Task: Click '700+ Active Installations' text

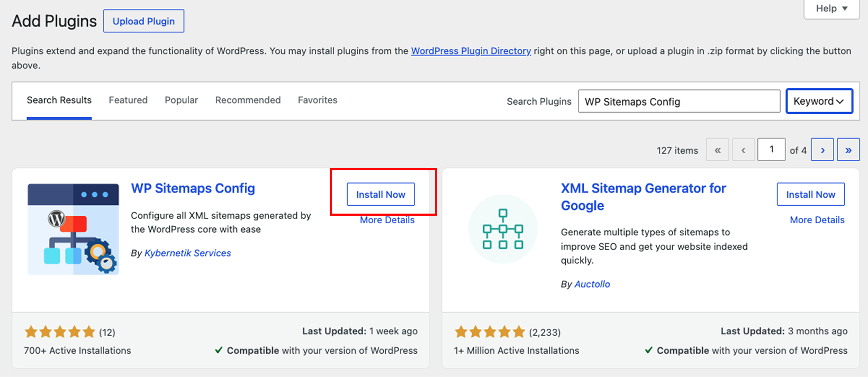Action: 77,351
